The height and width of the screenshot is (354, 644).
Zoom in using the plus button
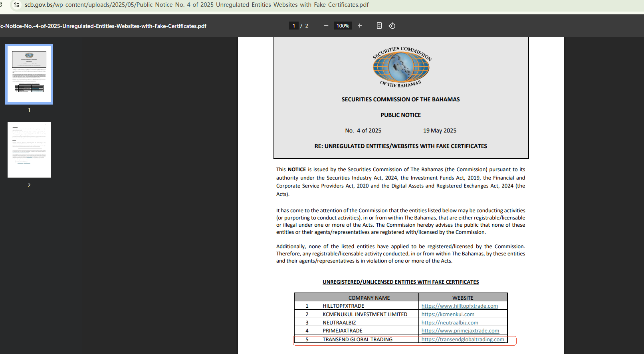click(360, 26)
